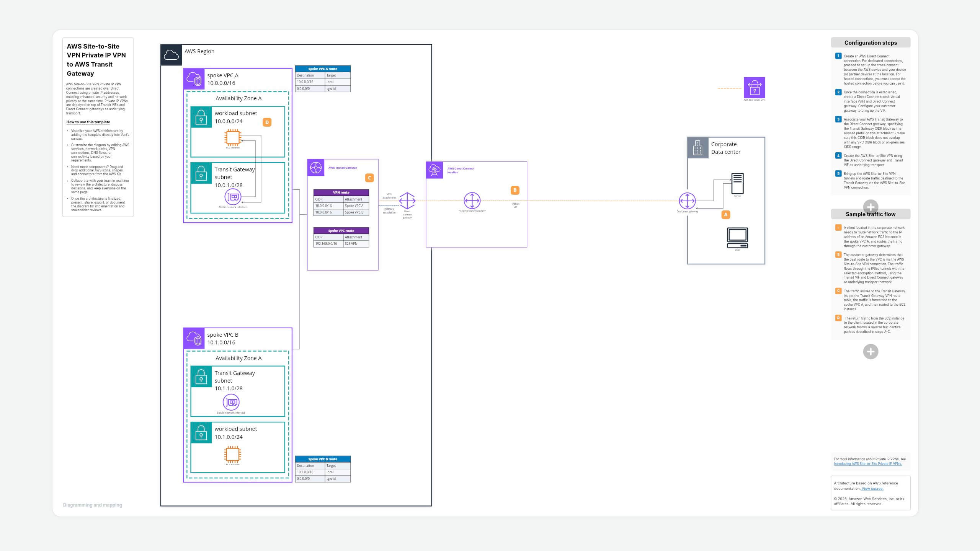980x551 pixels.
Task: Select Availability Zone A label in spoke VPC B
Action: tap(238, 358)
